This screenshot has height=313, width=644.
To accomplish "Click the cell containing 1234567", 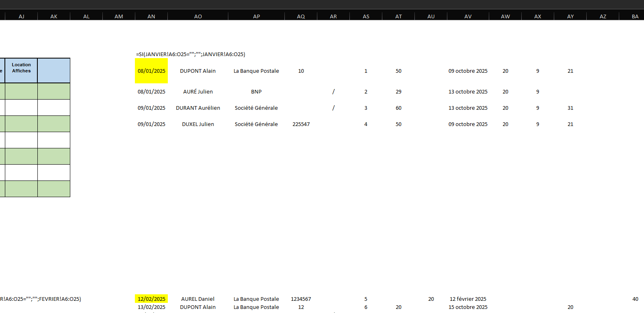I will pos(301,299).
